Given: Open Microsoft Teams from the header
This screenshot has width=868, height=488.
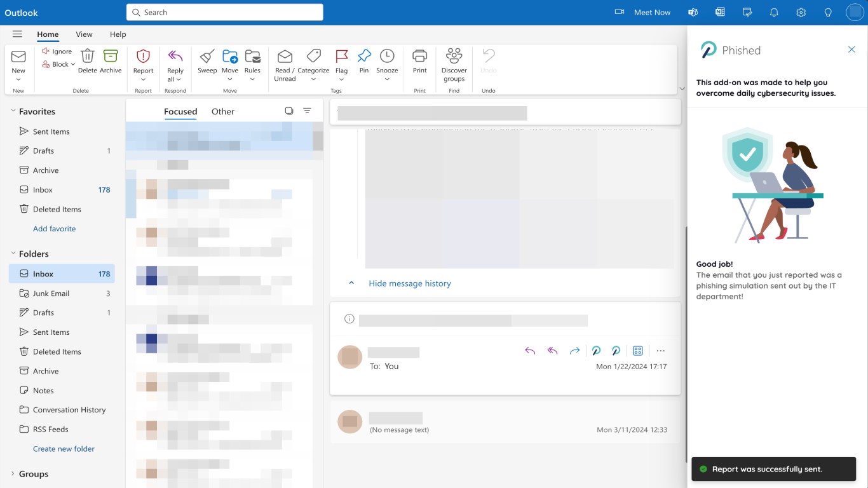Looking at the screenshot, I should tap(693, 12).
